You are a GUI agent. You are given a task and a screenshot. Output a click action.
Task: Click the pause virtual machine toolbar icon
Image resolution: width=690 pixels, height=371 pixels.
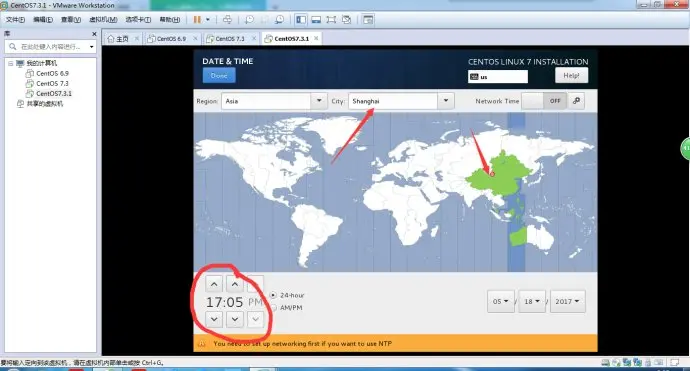click(197, 19)
